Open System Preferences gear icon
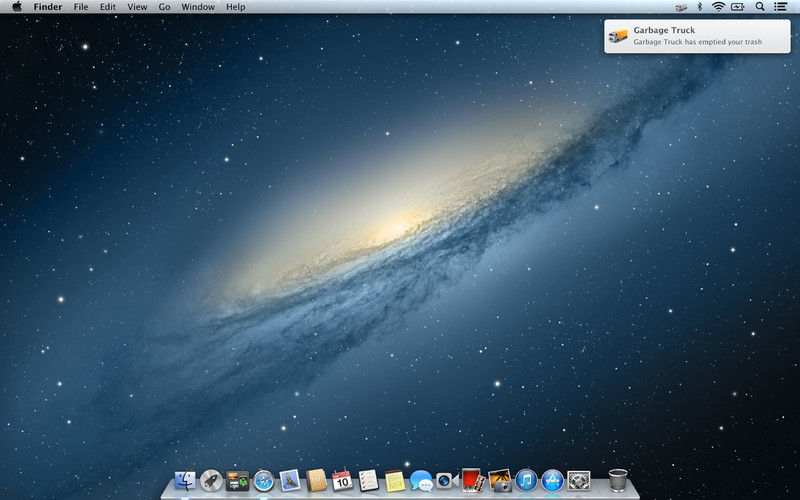The width and height of the screenshot is (800, 500). click(579, 481)
